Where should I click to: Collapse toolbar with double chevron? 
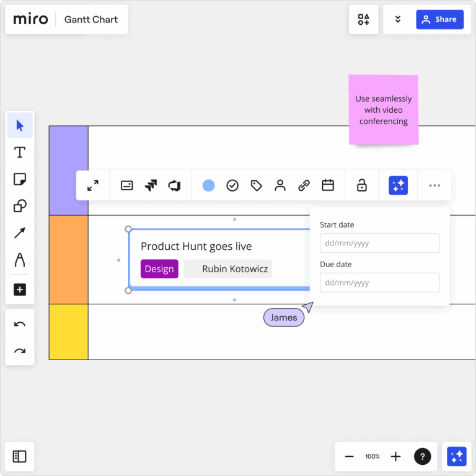398,19
